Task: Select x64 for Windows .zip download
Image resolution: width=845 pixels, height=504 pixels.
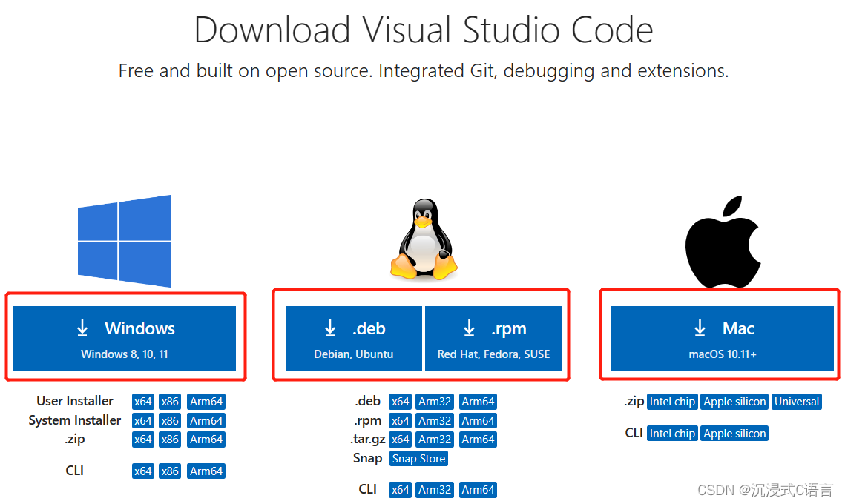Action: [142, 440]
